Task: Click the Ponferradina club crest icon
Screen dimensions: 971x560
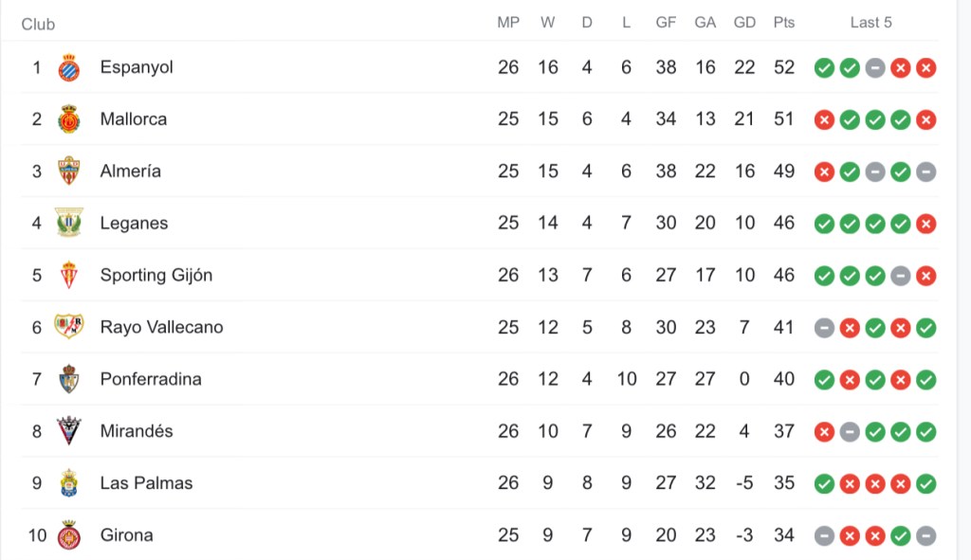Action: 68,379
